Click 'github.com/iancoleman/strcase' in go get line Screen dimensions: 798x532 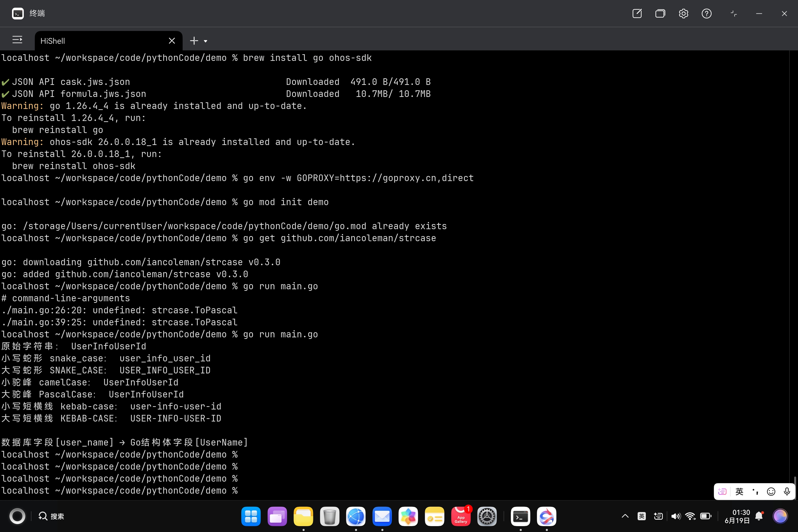358,238
